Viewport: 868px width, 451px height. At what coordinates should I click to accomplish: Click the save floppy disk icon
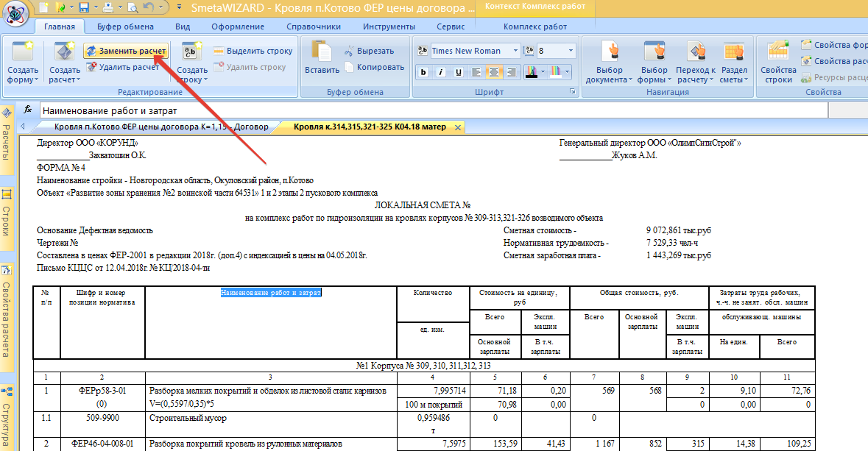click(84, 8)
